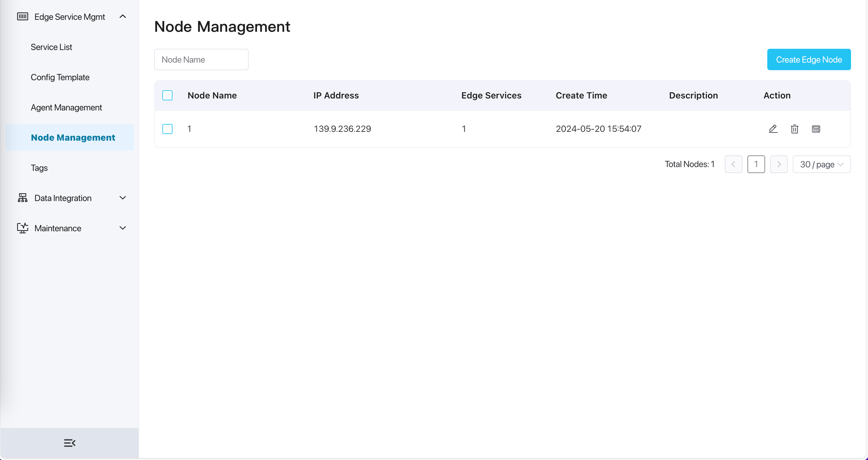
Task: Switch to Agent Management section
Action: [66, 107]
